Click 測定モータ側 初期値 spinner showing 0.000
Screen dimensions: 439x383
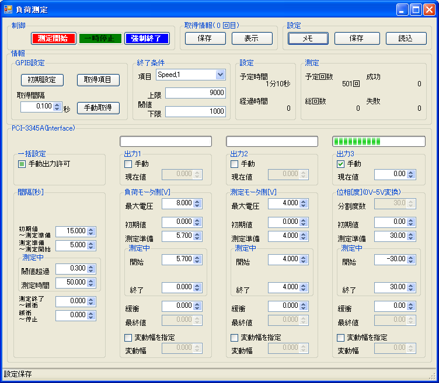pyautogui.click(x=288, y=222)
